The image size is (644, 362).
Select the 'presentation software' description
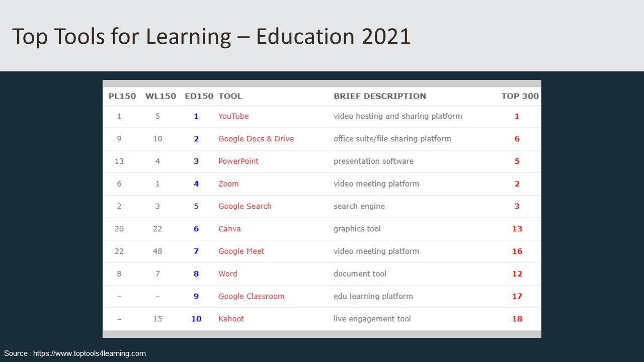point(374,161)
